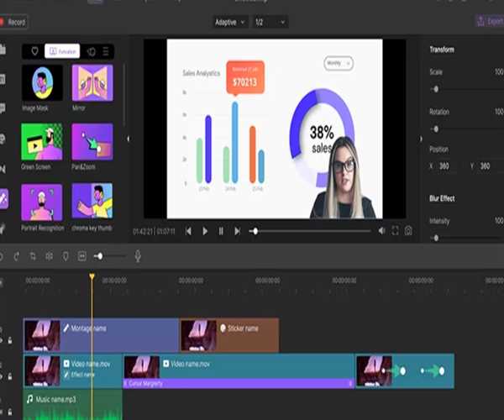Pause playback with the pause icon
Image resolution: width=504 pixels, height=420 pixels.
tap(221, 231)
